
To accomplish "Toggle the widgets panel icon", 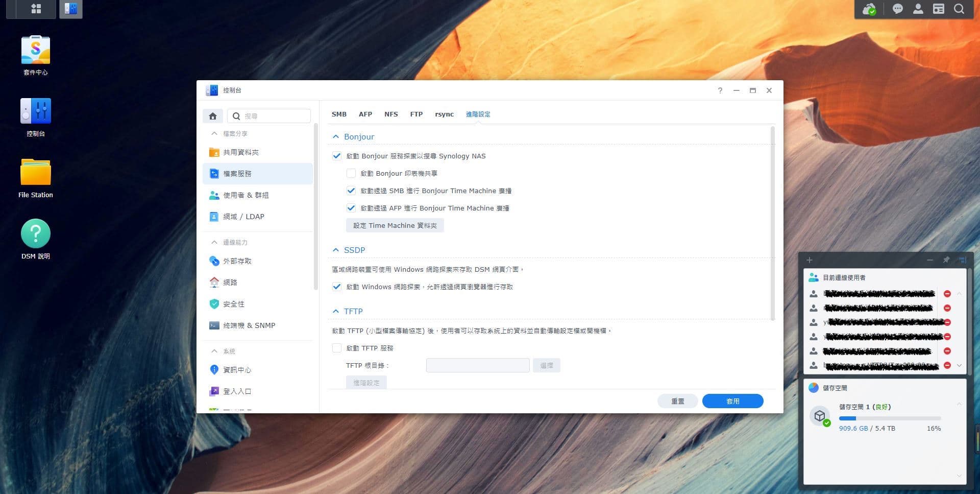I will point(939,9).
